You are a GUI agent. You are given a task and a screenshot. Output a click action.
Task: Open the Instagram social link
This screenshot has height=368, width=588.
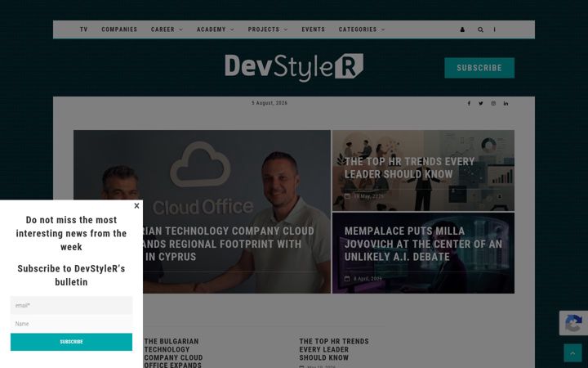493,103
